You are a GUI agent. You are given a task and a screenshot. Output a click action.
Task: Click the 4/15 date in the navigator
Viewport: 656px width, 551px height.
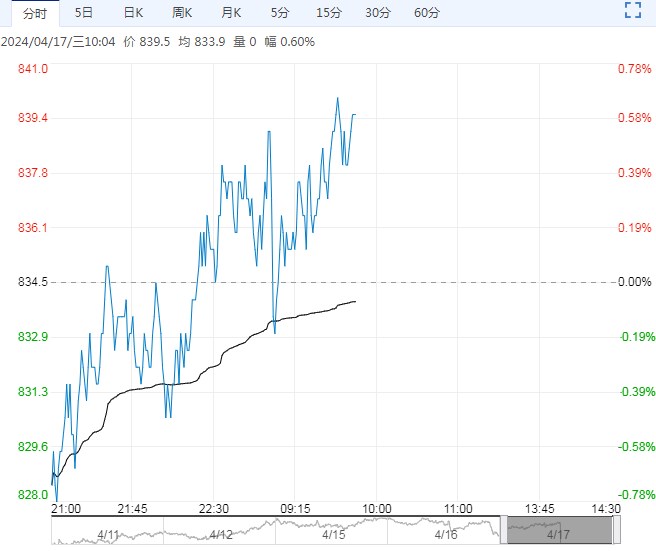coord(334,535)
